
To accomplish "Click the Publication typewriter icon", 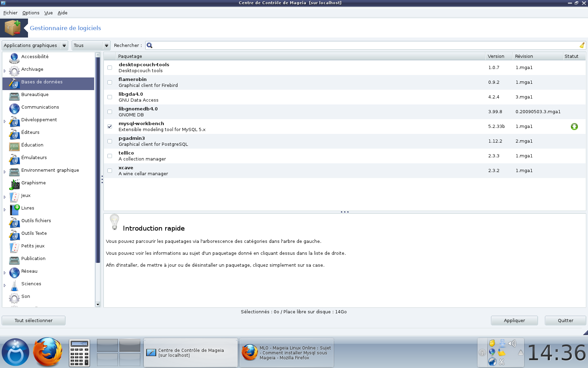I will click(x=14, y=260).
